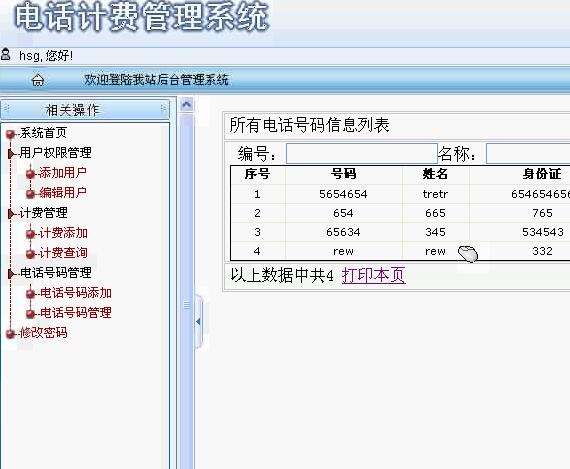Focus the 名称 input field

[528, 153]
